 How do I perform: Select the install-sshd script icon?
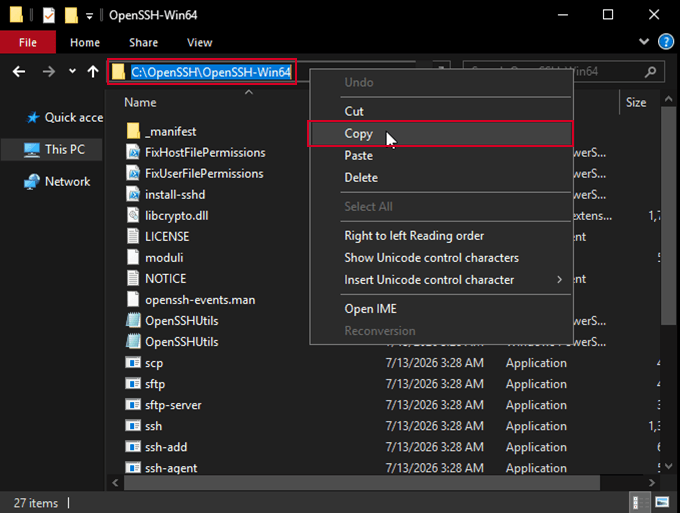click(x=133, y=194)
